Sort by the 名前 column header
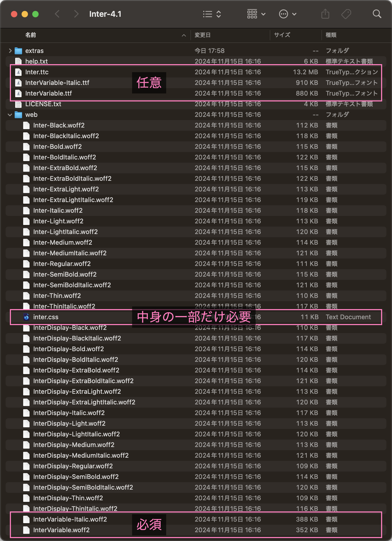 pyautogui.click(x=31, y=35)
